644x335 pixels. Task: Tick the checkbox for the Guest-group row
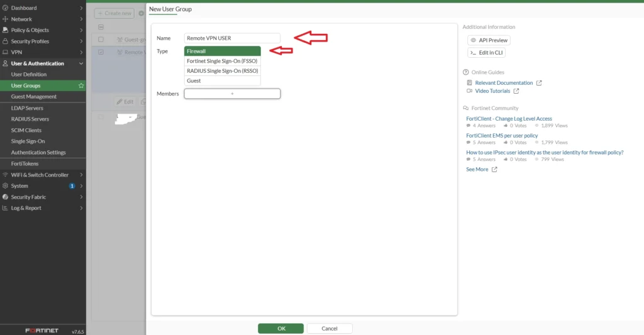tap(101, 40)
